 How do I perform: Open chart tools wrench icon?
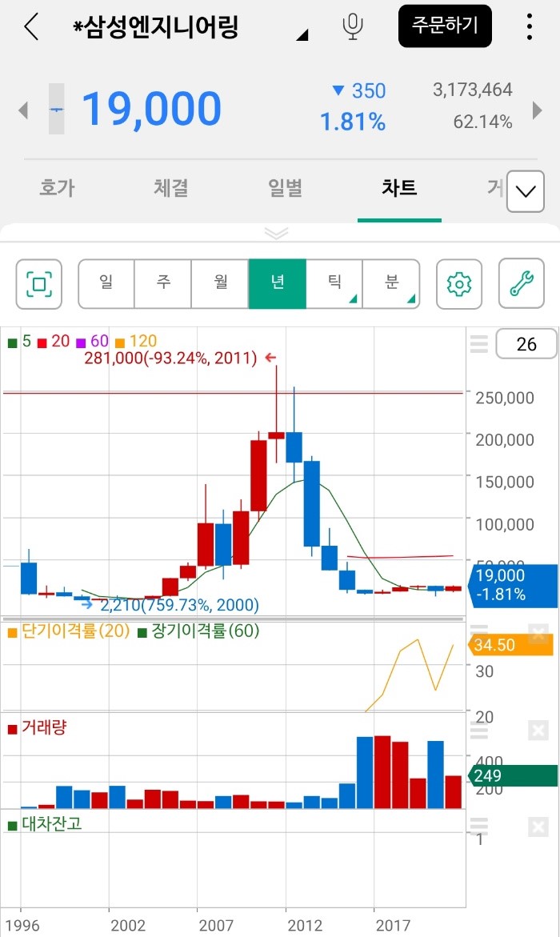coord(521,284)
